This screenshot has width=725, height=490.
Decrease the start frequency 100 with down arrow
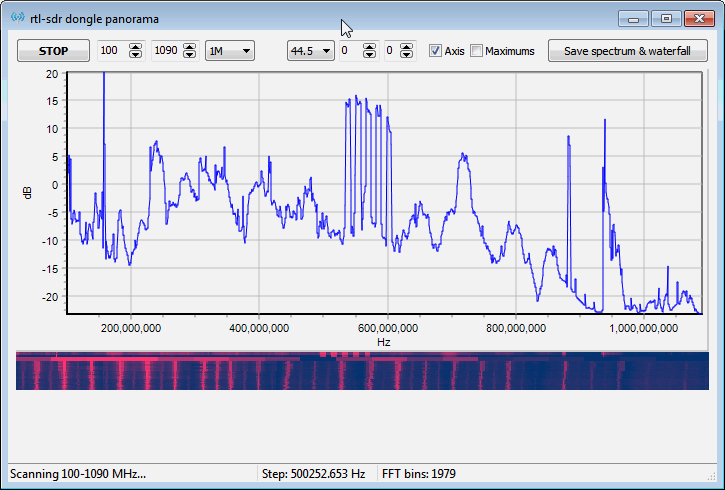(135, 56)
